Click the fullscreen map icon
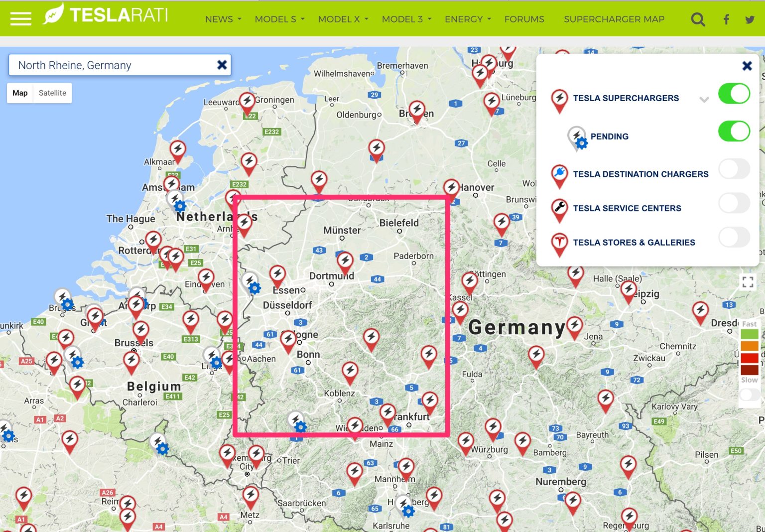 click(748, 282)
